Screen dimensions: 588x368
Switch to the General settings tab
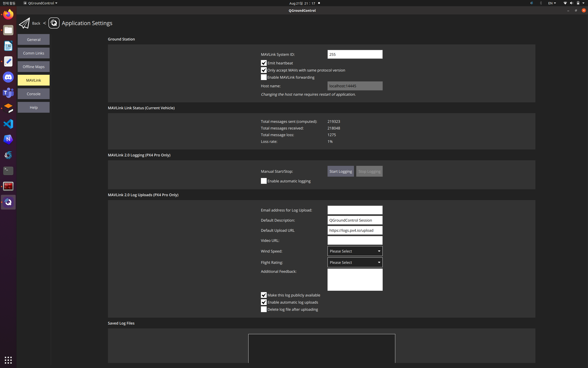[x=34, y=39]
